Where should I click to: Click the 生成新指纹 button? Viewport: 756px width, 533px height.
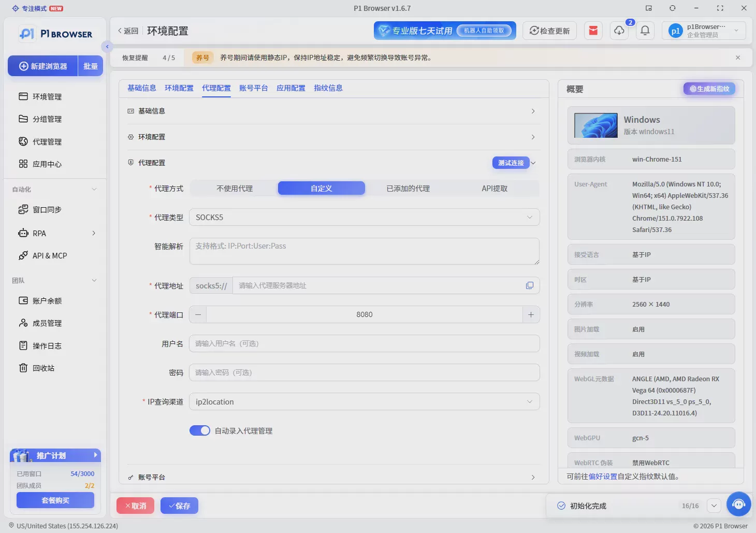click(709, 89)
